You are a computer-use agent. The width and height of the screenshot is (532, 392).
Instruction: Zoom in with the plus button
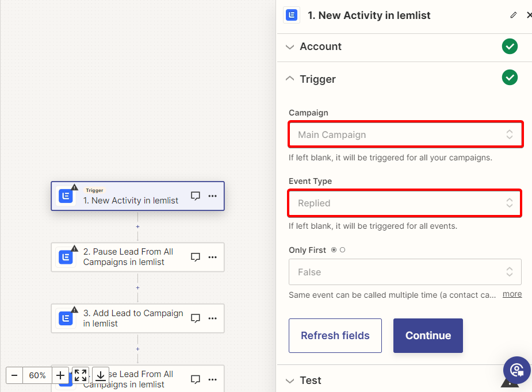tap(60, 375)
